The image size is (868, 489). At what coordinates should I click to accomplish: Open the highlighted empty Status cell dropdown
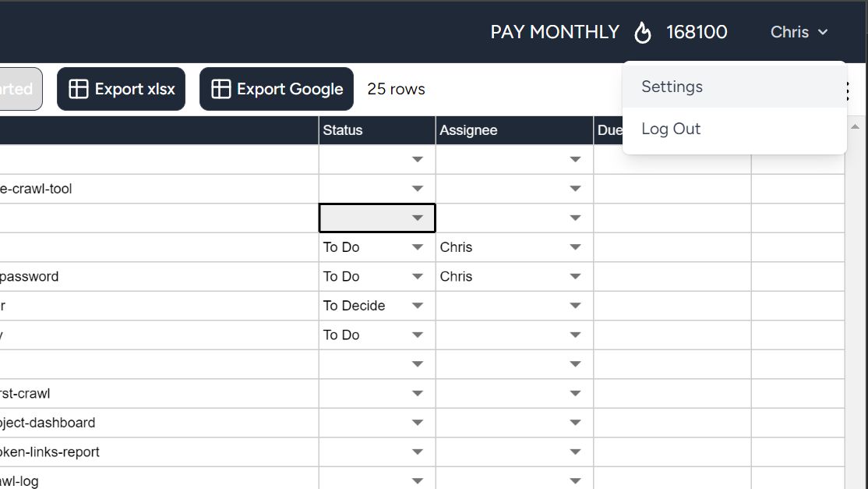pyautogui.click(x=418, y=218)
